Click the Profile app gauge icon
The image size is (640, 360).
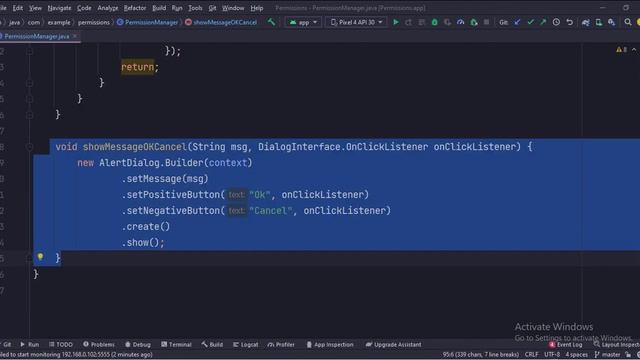click(461, 22)
